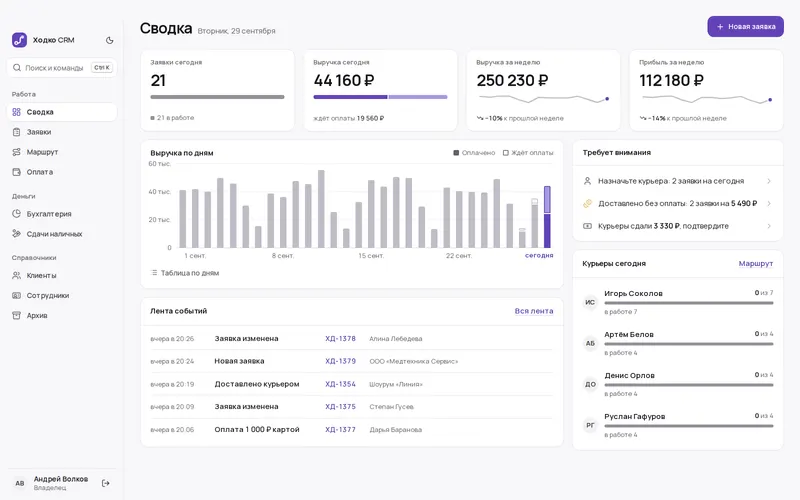Toggle the Ждёт оплаты chart legend
Image resolution: width=800 pixels, height=500 pixels.
[x=528, y=153]
